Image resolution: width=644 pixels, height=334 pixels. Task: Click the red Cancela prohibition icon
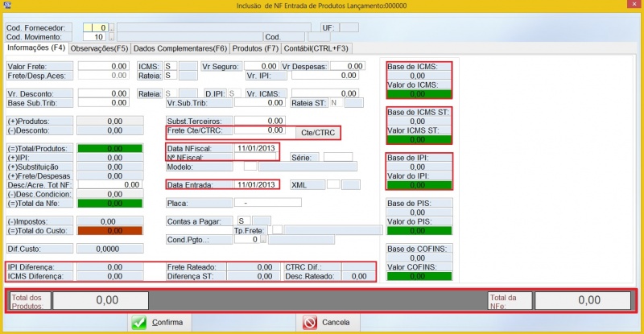pyautogui.click(x=310, y=322)
